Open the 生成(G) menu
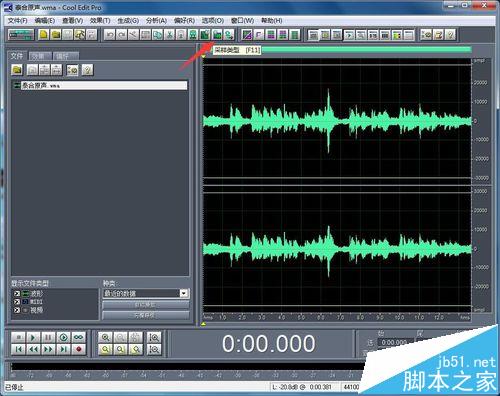The width and height of the screenshot is (500, 396). (128, 21)
